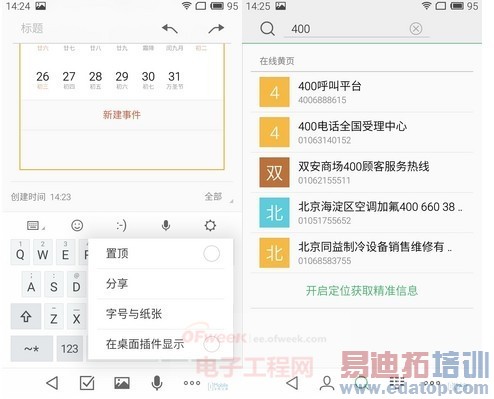The width and height of the screenshot is (494, 399).
Task: Tap phone number 01062155511
Action: (x=324, y=180)
